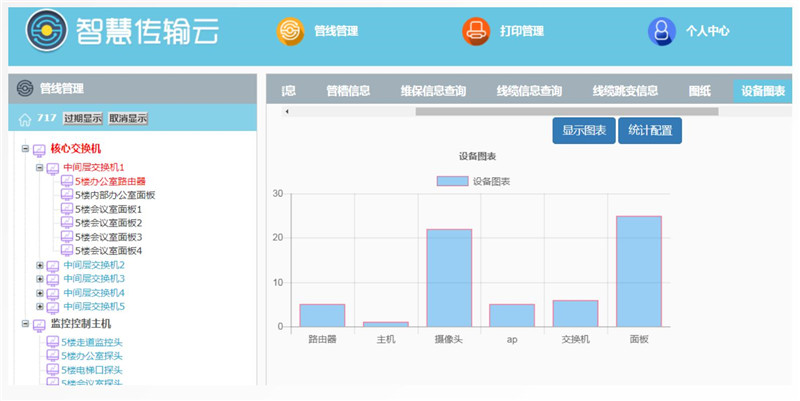Click the device icon next to 核心交换机

[39, 150]
